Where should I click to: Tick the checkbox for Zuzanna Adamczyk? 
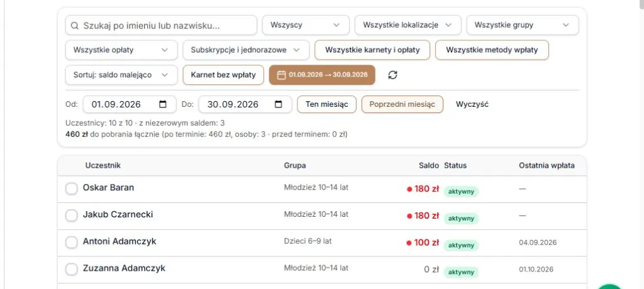click(72, 270)
